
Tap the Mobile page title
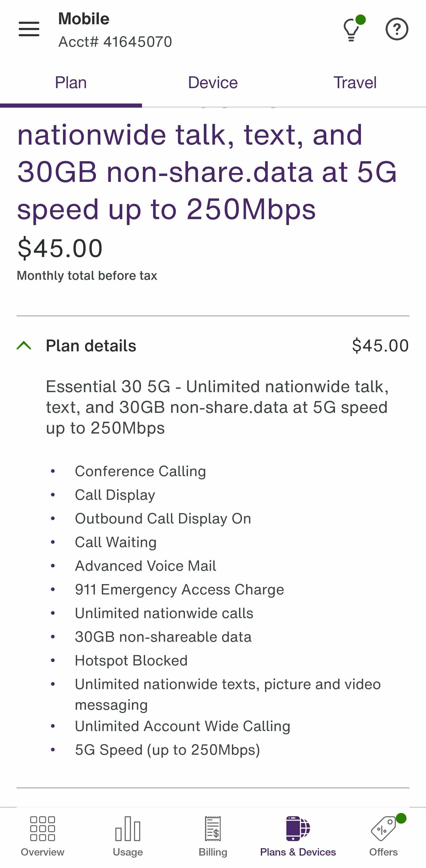click(x=84, y=19)
